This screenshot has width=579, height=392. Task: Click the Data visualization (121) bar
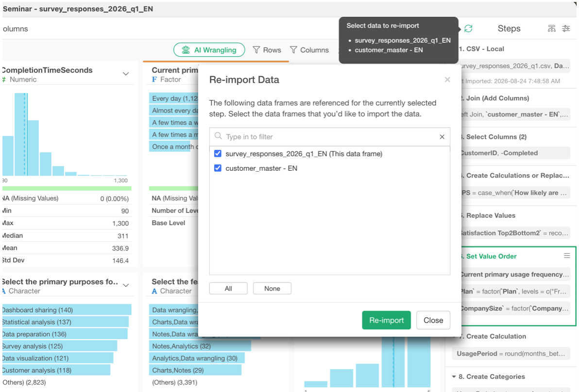point(58,358)
